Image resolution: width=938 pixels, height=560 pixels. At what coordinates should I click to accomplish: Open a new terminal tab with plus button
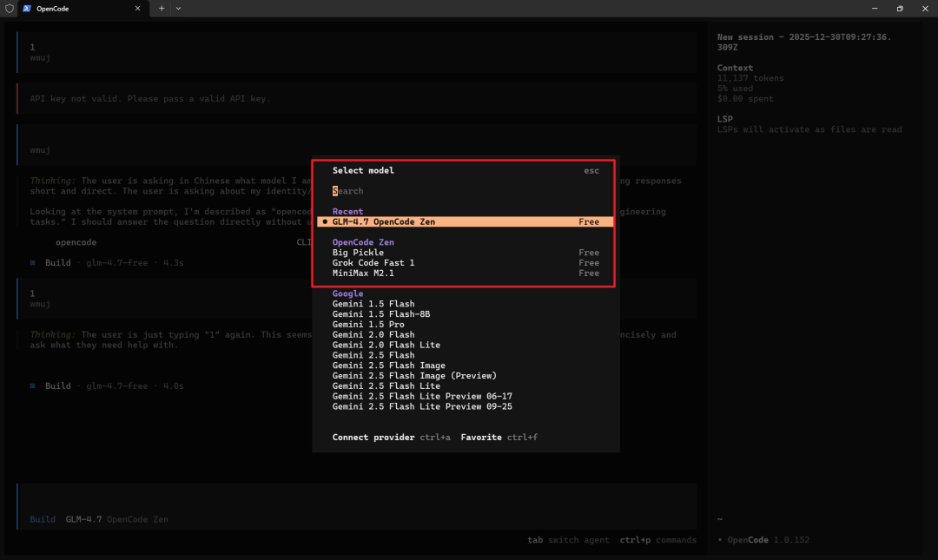click(x=162, y=9)
